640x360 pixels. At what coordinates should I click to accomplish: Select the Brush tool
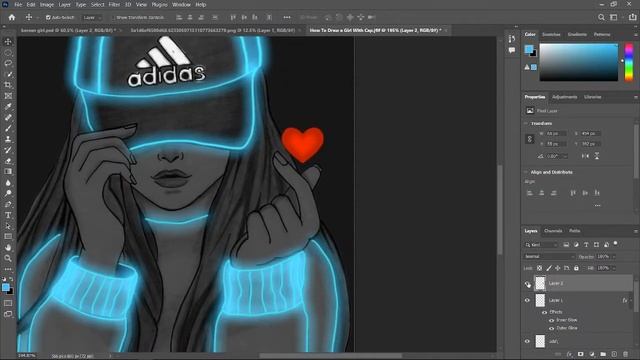[8, 128]
